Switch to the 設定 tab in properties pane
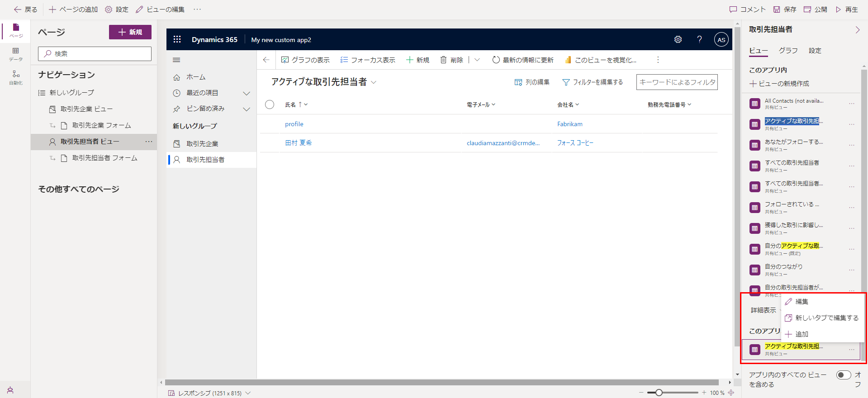This screenshot has height=398, width=868. click(815, 51)
